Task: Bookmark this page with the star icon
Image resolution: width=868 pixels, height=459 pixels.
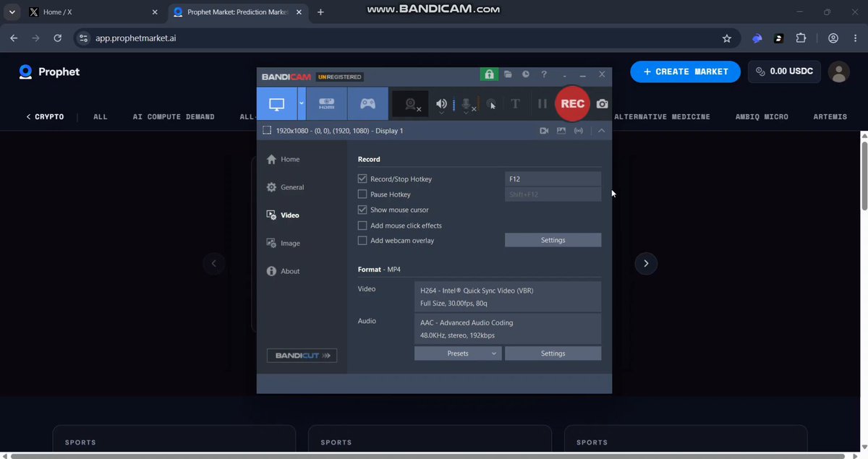Action: (727, 38)
